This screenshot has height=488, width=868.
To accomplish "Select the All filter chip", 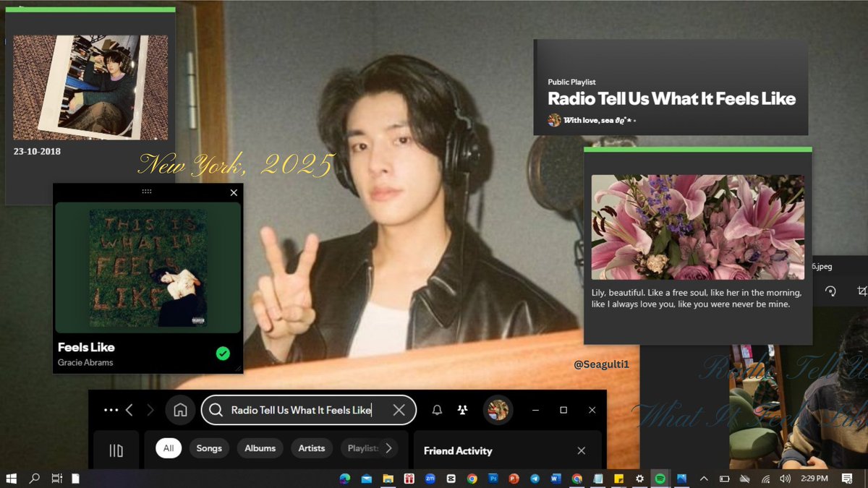I will pyautogui.click(x=169, y=448).
